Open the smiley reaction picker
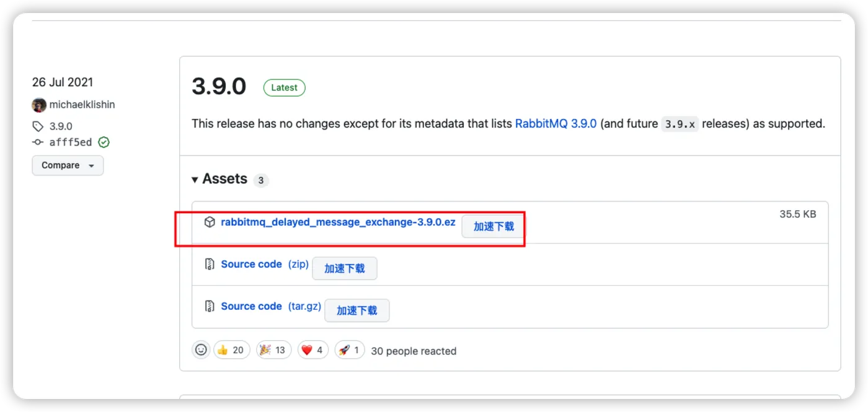The width and height of the screenshot is (868, 412). point(201,350)
